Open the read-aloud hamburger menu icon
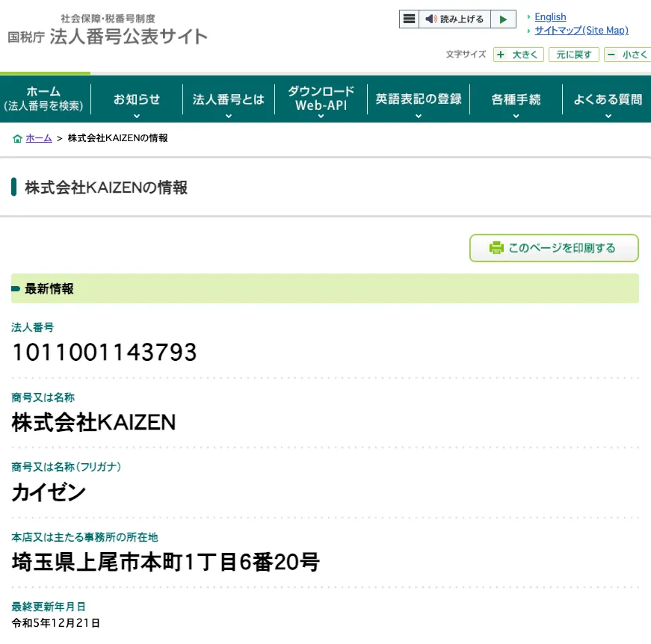 pos(409,19)
